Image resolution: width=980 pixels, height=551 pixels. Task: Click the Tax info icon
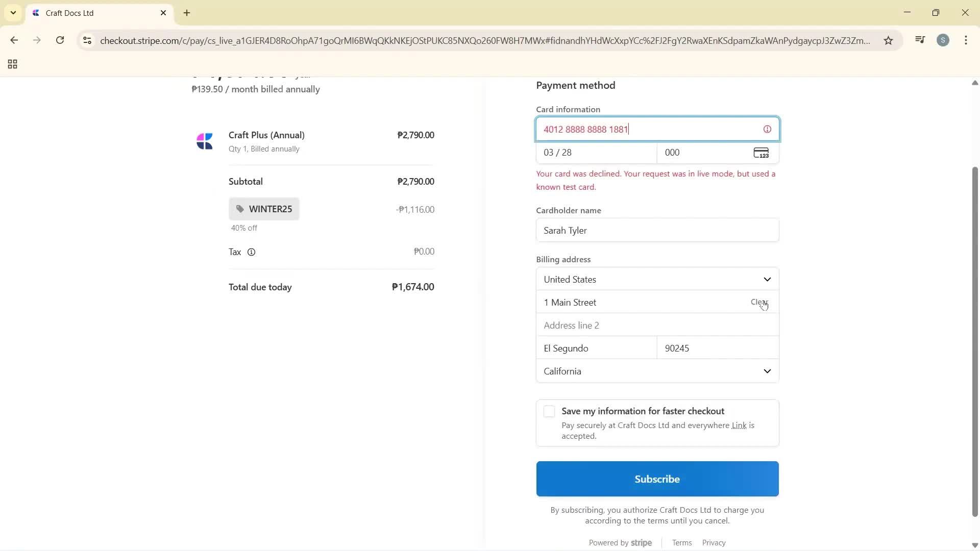click(x=252, y=252)
